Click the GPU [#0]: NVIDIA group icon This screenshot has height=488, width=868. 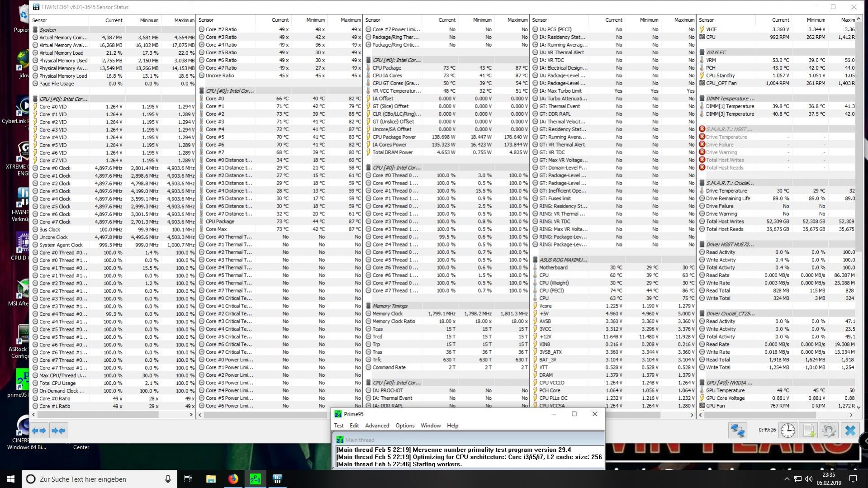click(x=702, y=383)
